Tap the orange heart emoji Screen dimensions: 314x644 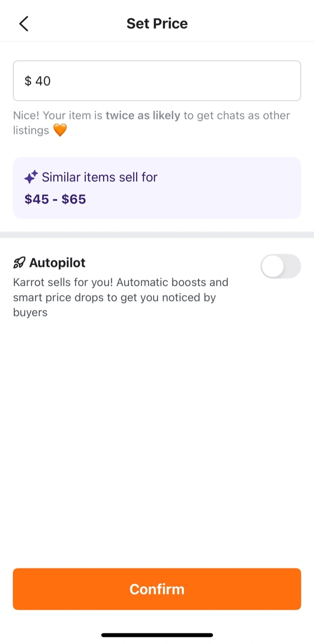coord(60,131)
